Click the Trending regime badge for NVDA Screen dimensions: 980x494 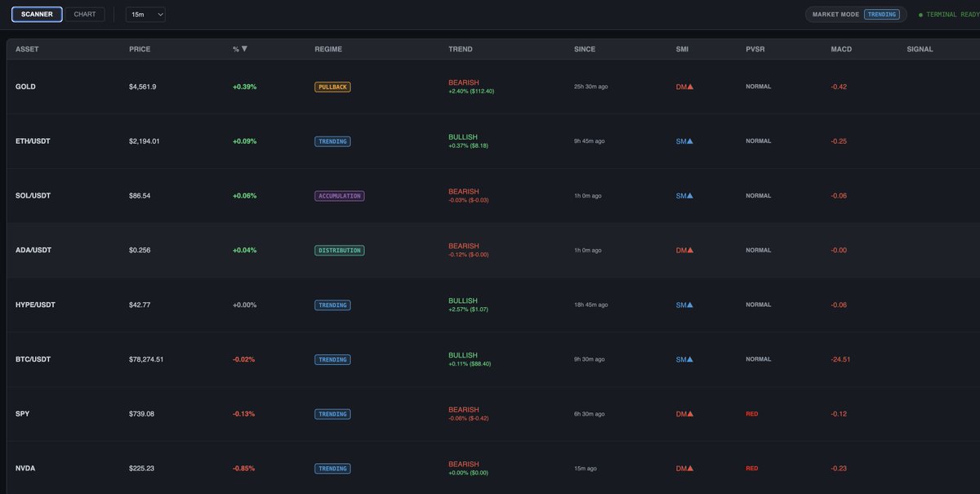point(332,469)
